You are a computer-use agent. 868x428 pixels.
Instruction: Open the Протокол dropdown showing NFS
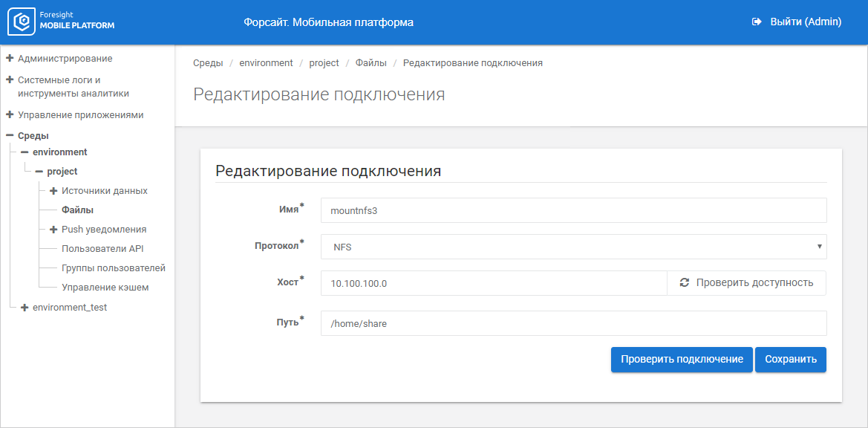(573, 247)
